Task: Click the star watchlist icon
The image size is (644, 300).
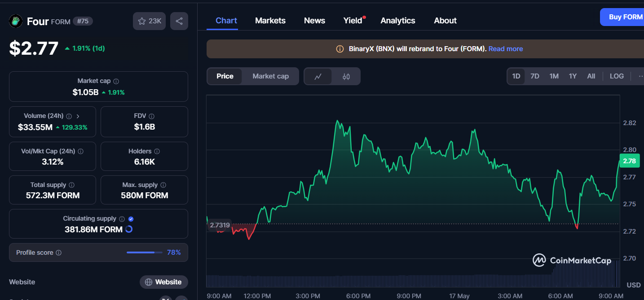Action: click(x=142, y=21)
